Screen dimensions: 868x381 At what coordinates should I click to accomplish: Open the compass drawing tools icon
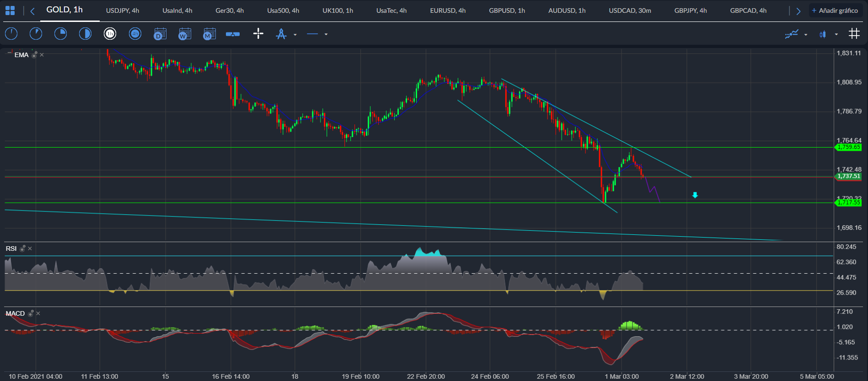pyautogui.click(x=281, y=34)
